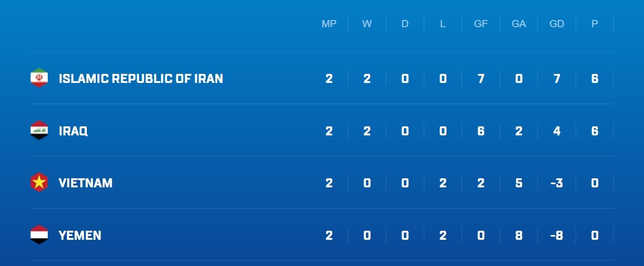The width and height of the screenshot is (644, 266).
Task: Select the P points column header
Action: [x=595, y=24]
